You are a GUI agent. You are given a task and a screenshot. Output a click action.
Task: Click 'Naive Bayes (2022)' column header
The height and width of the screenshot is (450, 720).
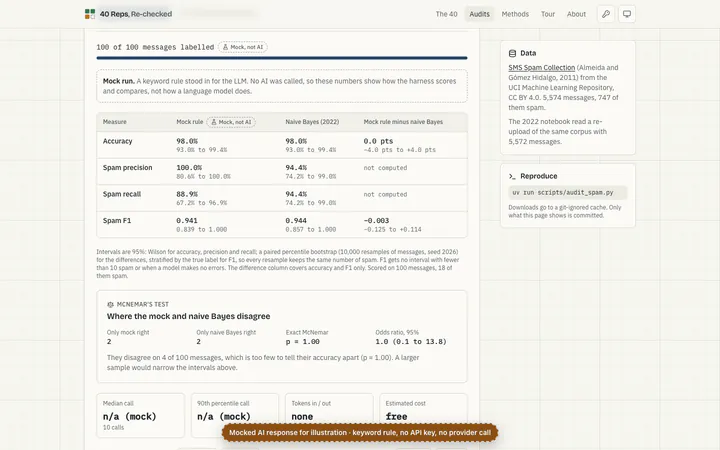pos(312,122)
